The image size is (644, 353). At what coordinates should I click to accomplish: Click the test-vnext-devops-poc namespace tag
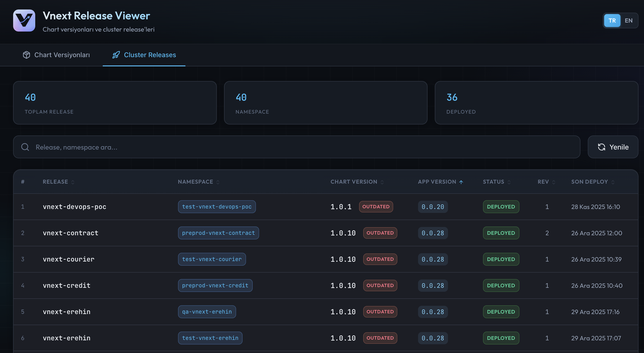tap(217, 207)
